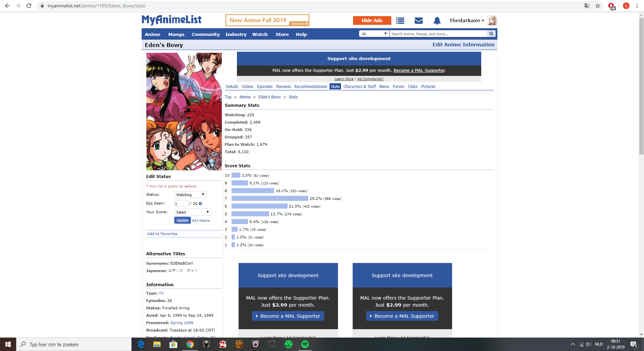The image size is (644, 351).
Task: Switch to the Details tab
Action: tap(232, 87)
